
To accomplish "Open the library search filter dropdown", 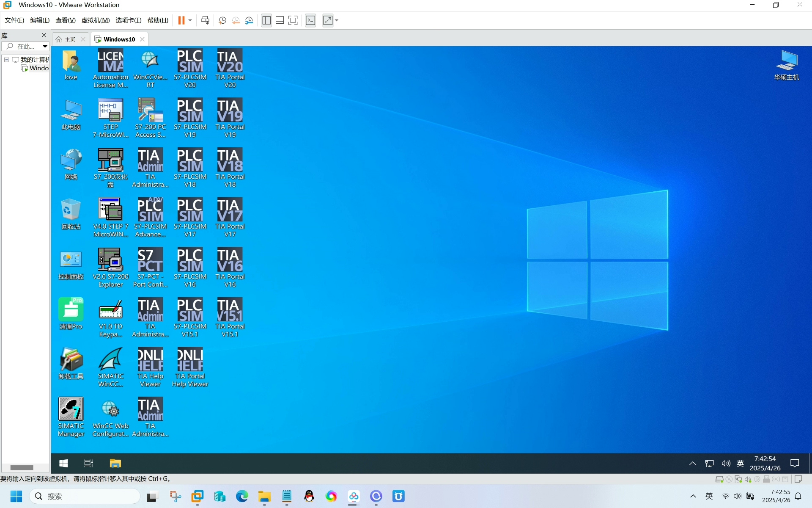I will pos(44,46).
